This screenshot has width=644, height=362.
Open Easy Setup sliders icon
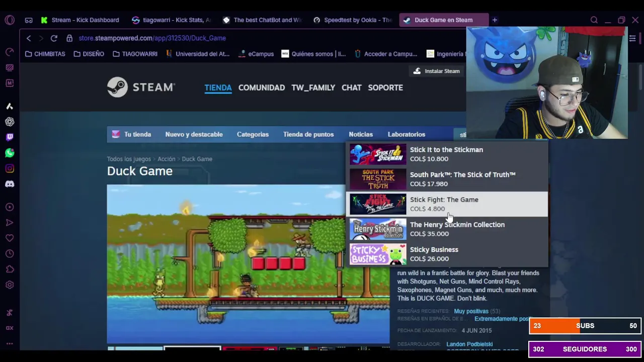632,38
